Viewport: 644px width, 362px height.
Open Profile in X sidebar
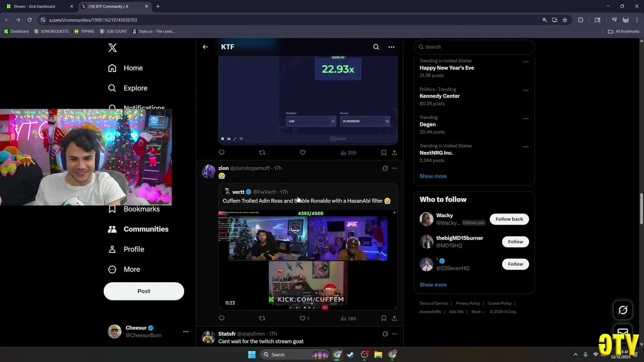[x=126, y=249]
